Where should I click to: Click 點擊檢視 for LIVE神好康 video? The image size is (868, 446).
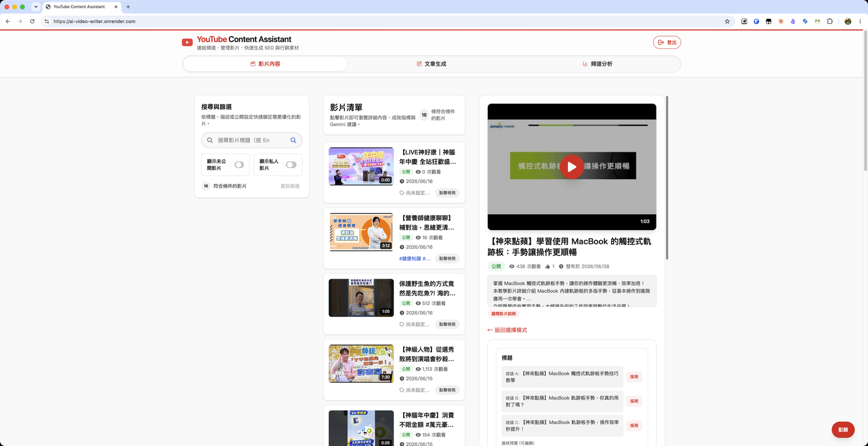coord(447,193)
